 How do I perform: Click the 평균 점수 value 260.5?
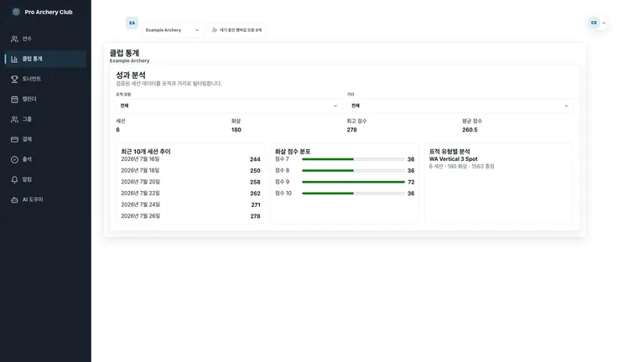coord(470,130)
